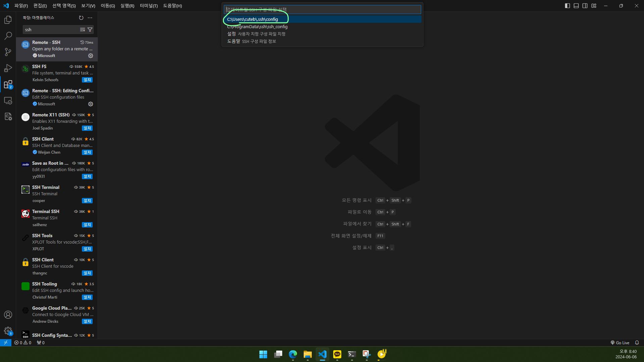Install SSH Tooling extension

coord(87,297)
